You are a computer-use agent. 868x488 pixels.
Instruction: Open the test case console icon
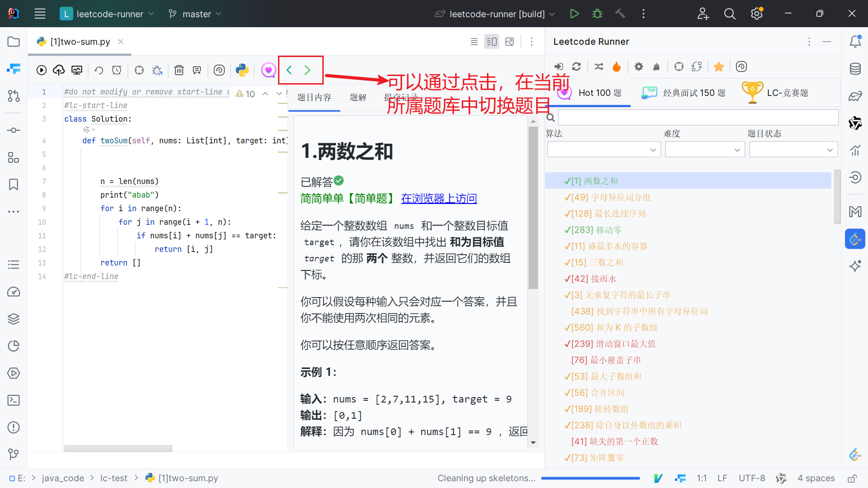click(77, 70)
